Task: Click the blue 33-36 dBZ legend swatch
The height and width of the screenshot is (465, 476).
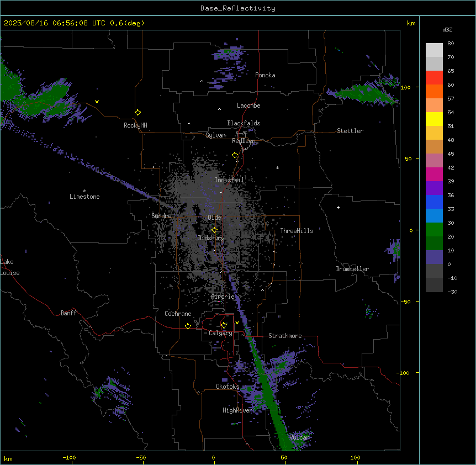Action: 434,202
